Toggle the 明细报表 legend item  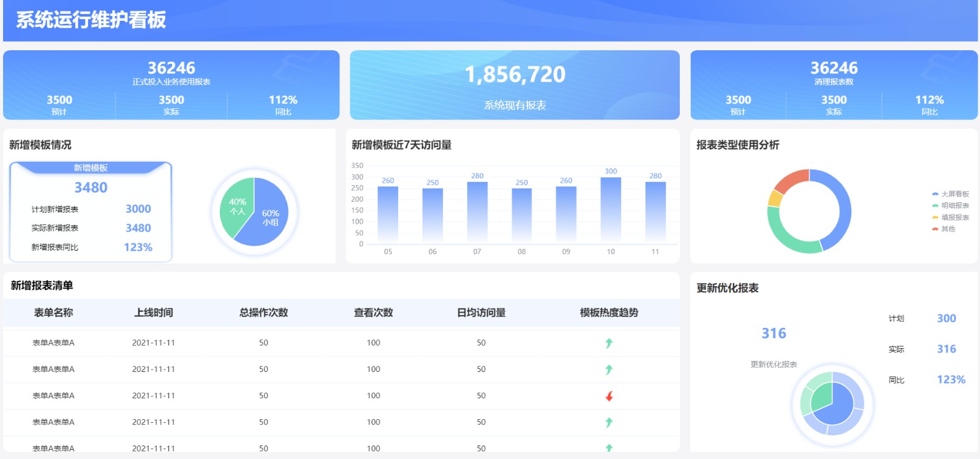coord(951,206)
